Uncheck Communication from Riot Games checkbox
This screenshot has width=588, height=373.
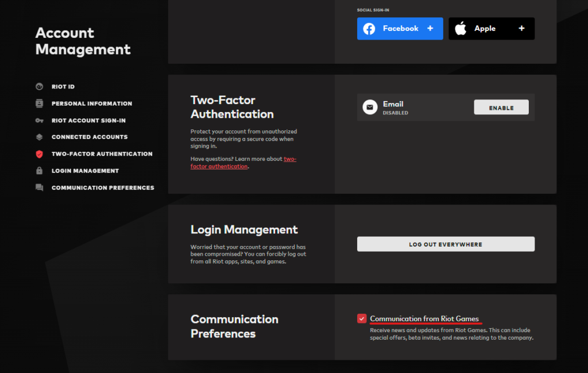(x=362, y=318)
